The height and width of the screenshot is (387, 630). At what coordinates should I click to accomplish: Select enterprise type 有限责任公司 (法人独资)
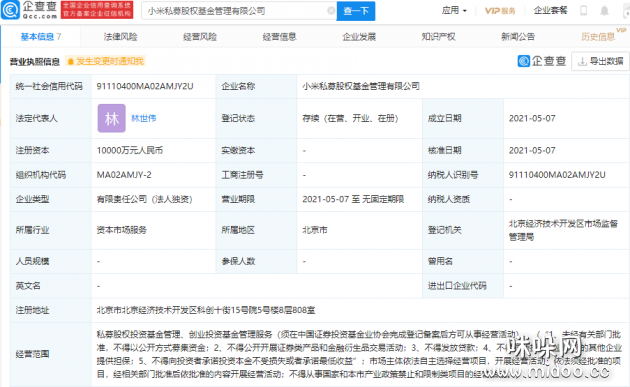(x=144, y=199)
